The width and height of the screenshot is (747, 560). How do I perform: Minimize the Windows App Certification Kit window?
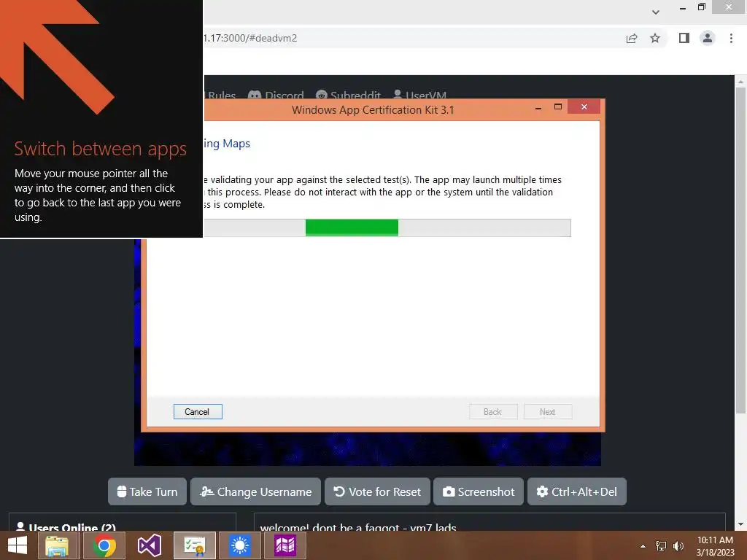point(538,108)
